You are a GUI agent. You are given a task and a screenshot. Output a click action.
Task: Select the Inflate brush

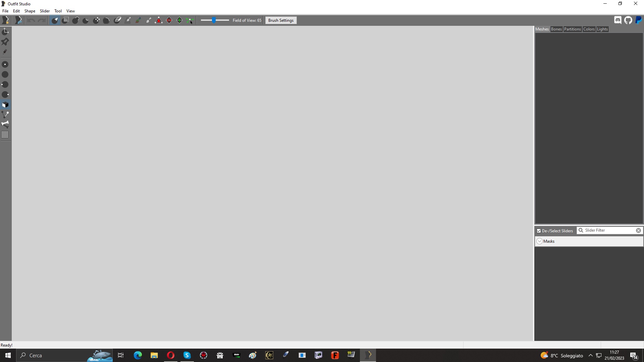tap(75, 20)
